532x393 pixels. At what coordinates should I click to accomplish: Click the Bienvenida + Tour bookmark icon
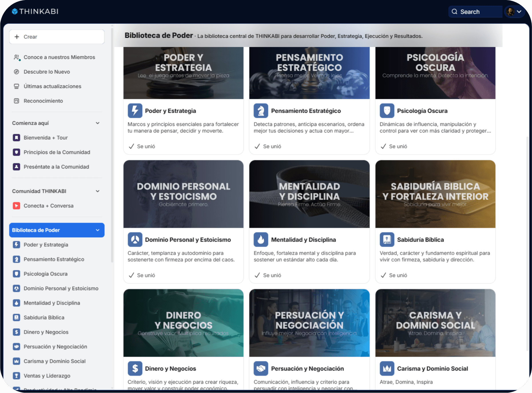pos(17,138)
